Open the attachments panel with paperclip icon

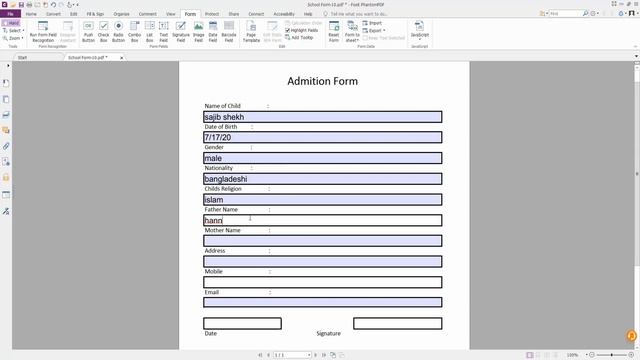click(x=6, y=146)
